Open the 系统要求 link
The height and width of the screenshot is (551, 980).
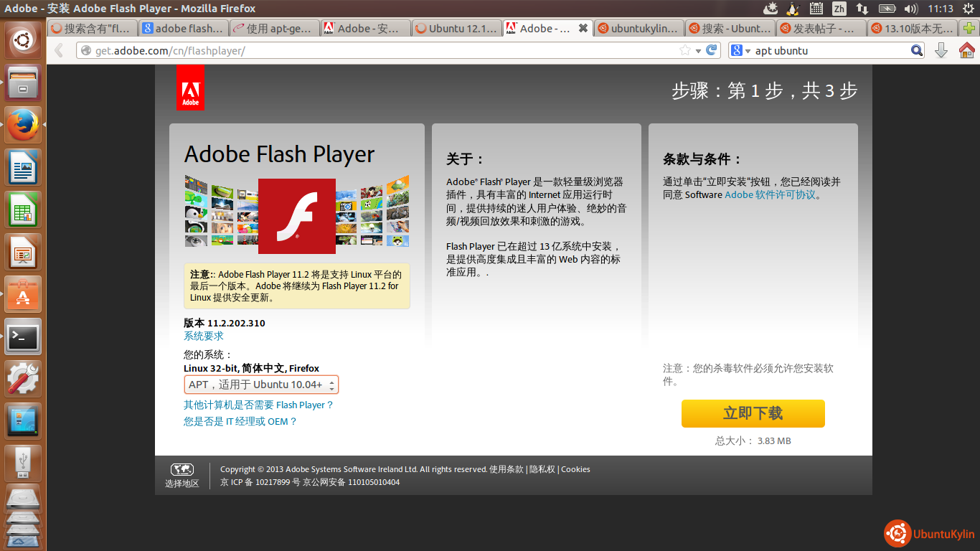204,336
